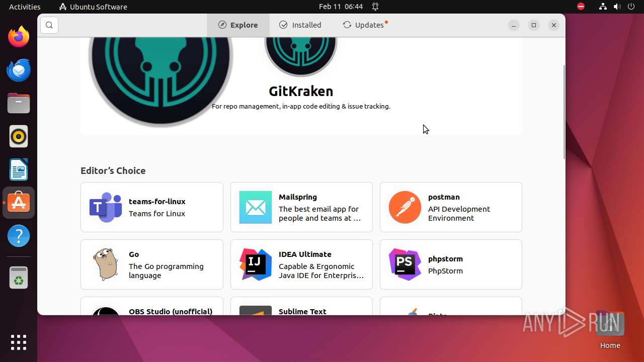The height and width of the screenshot is (362, 644).
Task: Open the teams-for-linux app card
Action: pyautogui.click(x=151, y=207)
